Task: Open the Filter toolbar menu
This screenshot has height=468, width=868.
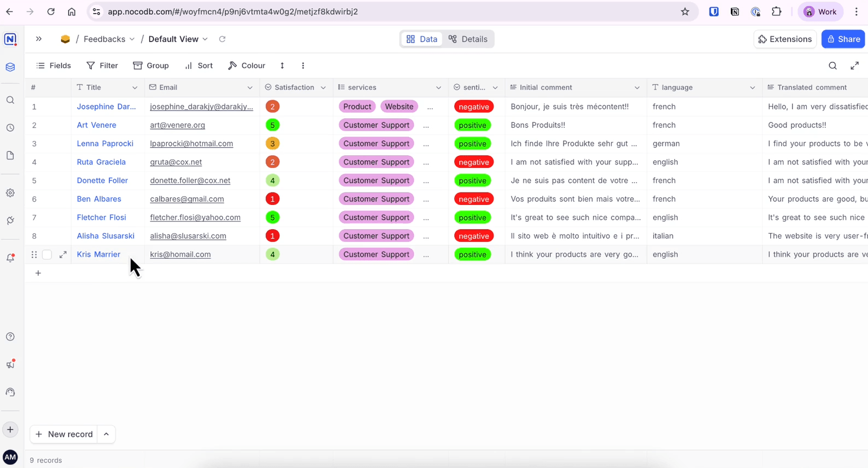Action: (x=102, y=66)
